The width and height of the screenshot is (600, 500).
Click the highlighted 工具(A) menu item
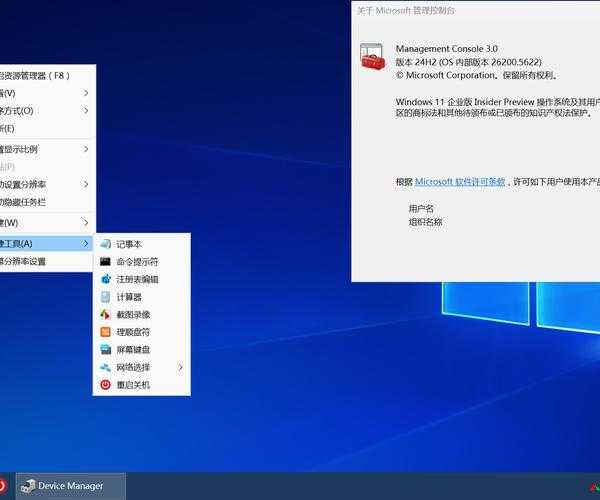pos(46,243)
